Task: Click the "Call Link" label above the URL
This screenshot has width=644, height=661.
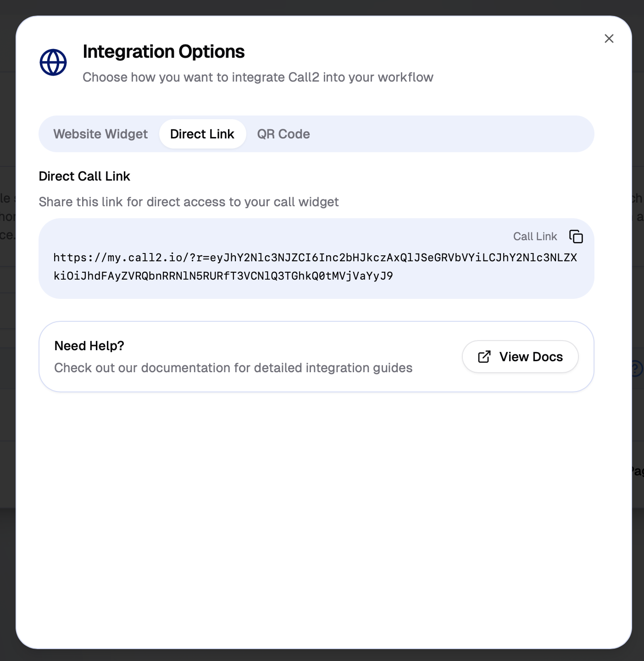Action: (x=535, y=237)
